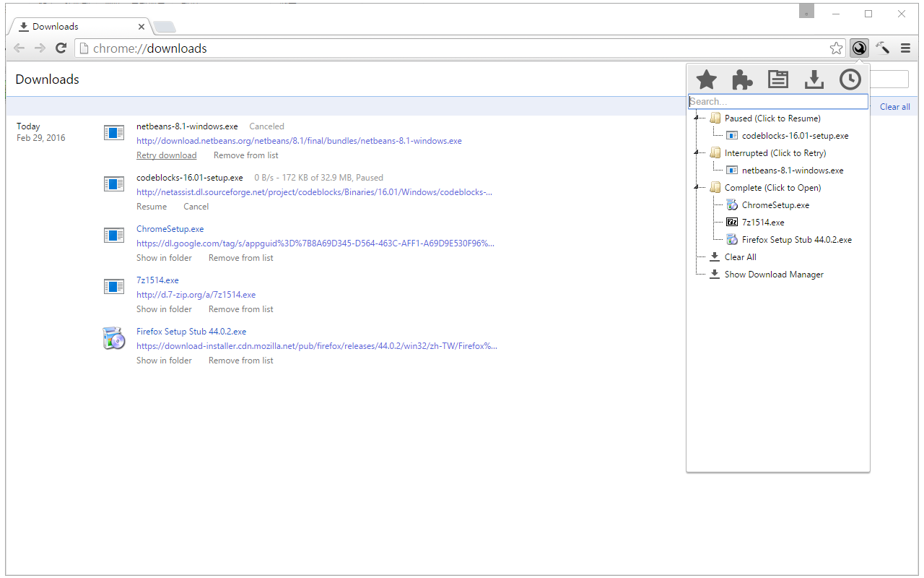924x578 pixels.
Task: Open the Chrome hamburger menu
Action: pos(905,48)
